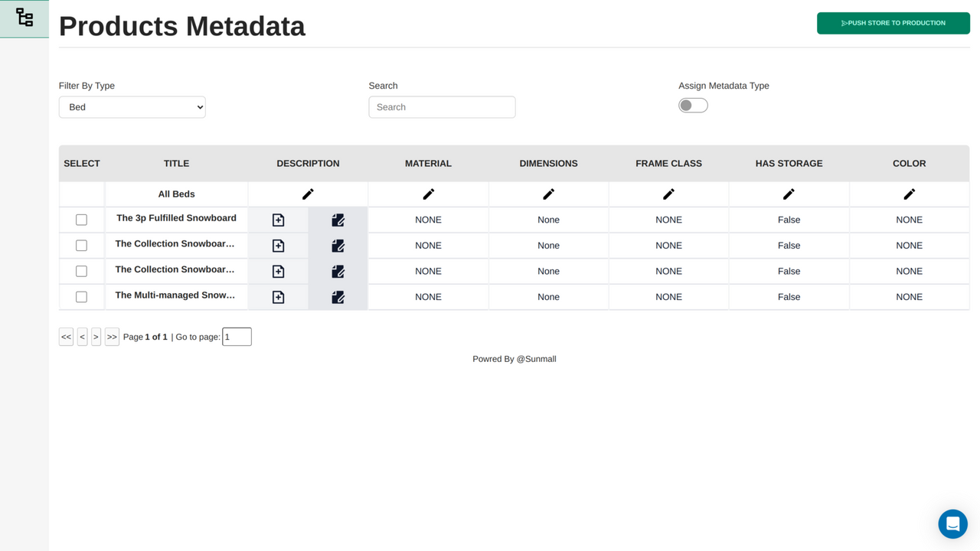Select the checkbox for The Multi-managed Snowboard row
Image resolution: width=980 pixels, height=551 pixels.
click(81, 296)
